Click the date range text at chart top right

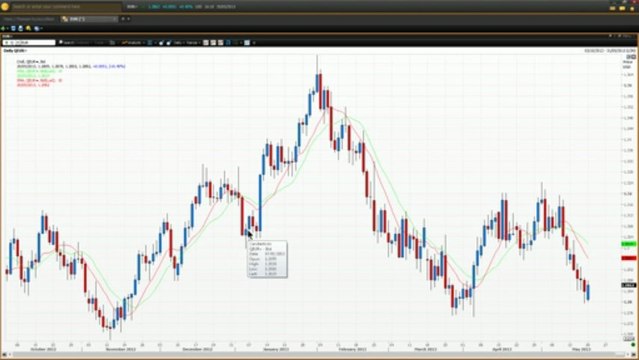pyautogui.click(x=609, y=51)
